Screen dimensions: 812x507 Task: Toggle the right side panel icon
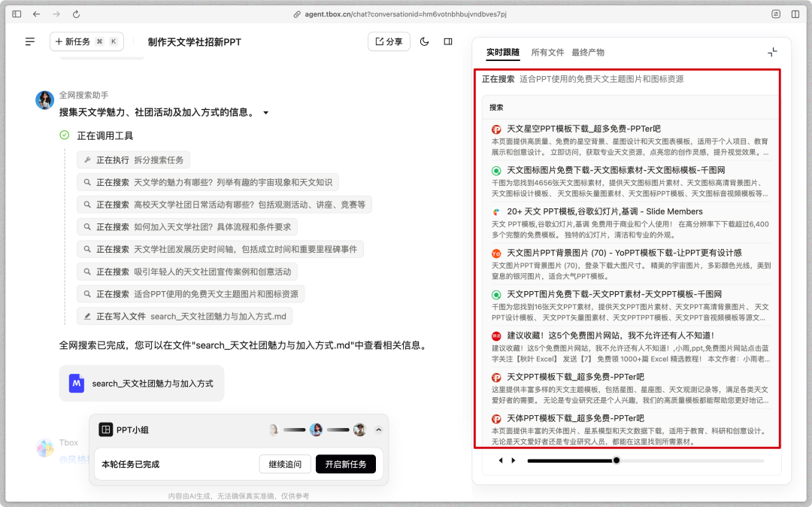pos(448,41)
